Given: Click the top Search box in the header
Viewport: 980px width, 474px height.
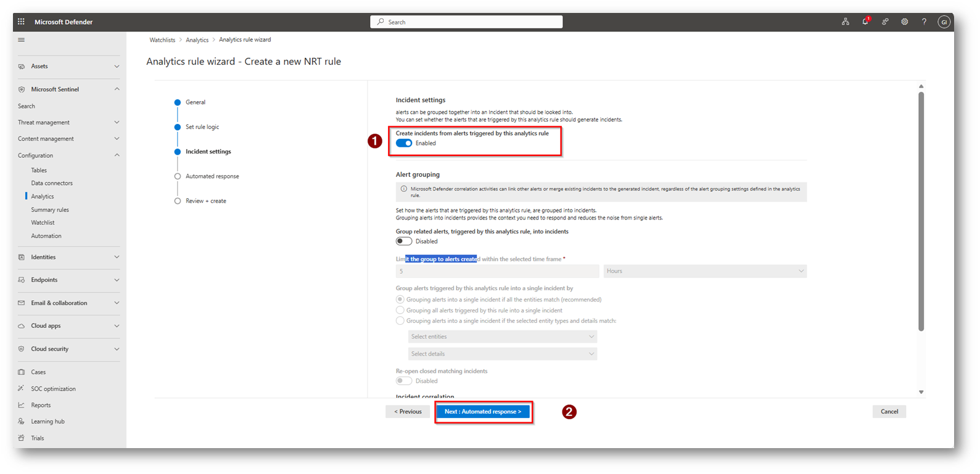Looking at the screenshot, I should point(466,22).
